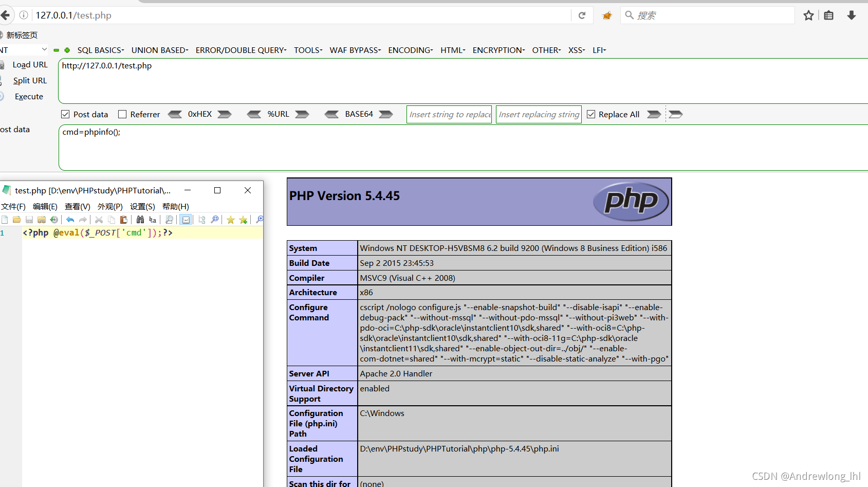Viewport: 868px width, 487px height.
Task: Click the Save disk icon in Notepad2
Action: click(29, 220)
